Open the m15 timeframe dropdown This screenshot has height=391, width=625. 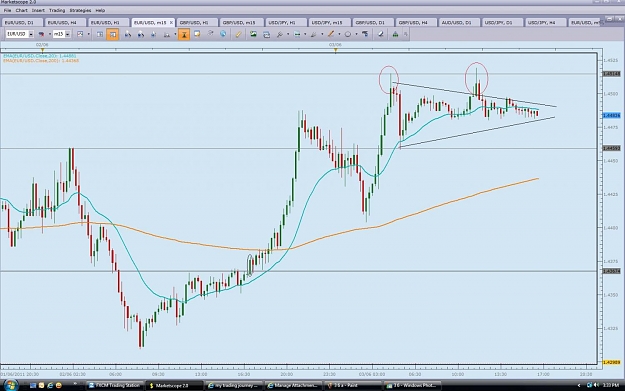[67, 34]
